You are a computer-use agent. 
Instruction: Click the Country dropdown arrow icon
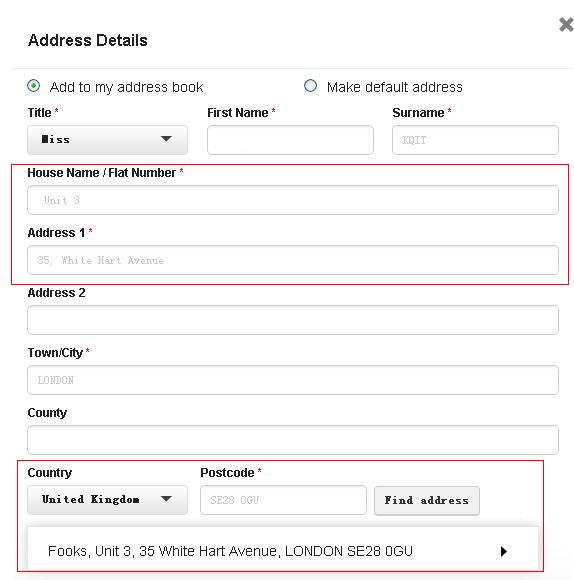tap(166, 499)
